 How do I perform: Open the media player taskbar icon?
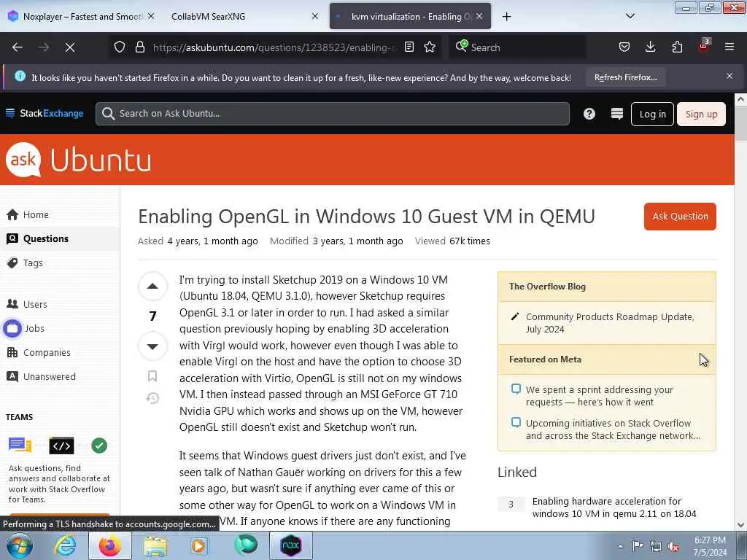point(200,545)
